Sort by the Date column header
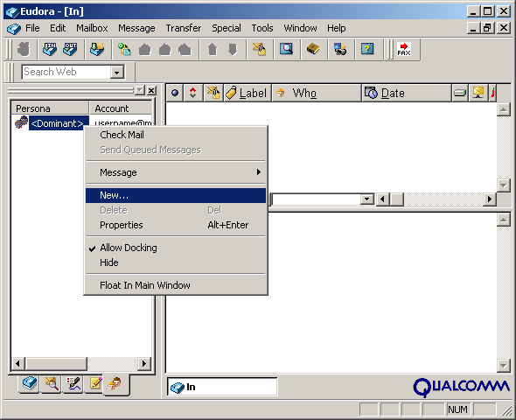The height and width of the screenshot is (420, 516). (x=407, y=93)
